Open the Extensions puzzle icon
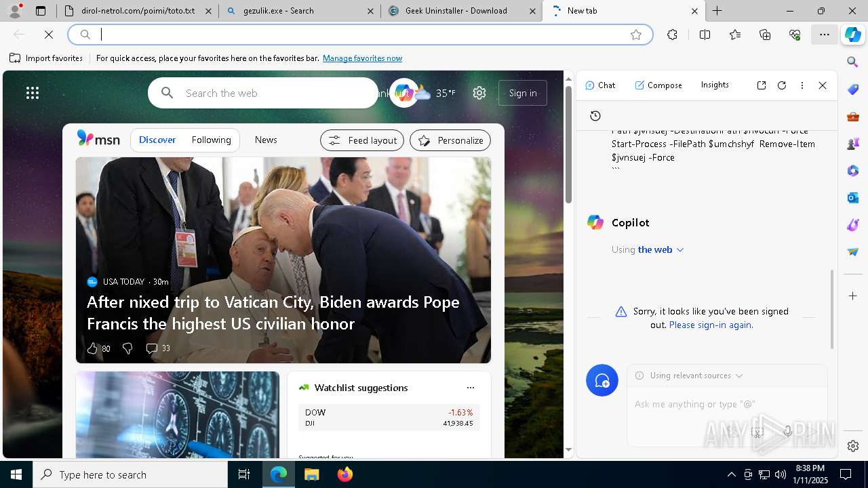 click(672, 35)
